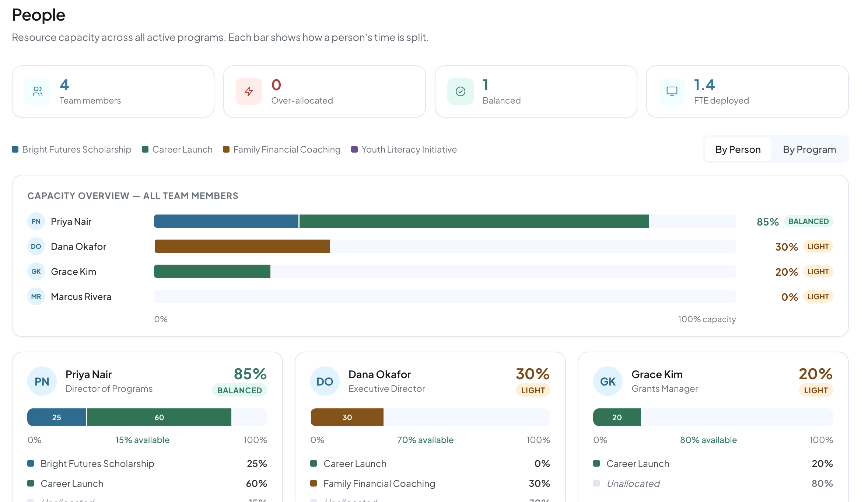Click the LIGHT badge on Grace's card
The width and height of the screenshot is (868, 502).
pos(816,390)
